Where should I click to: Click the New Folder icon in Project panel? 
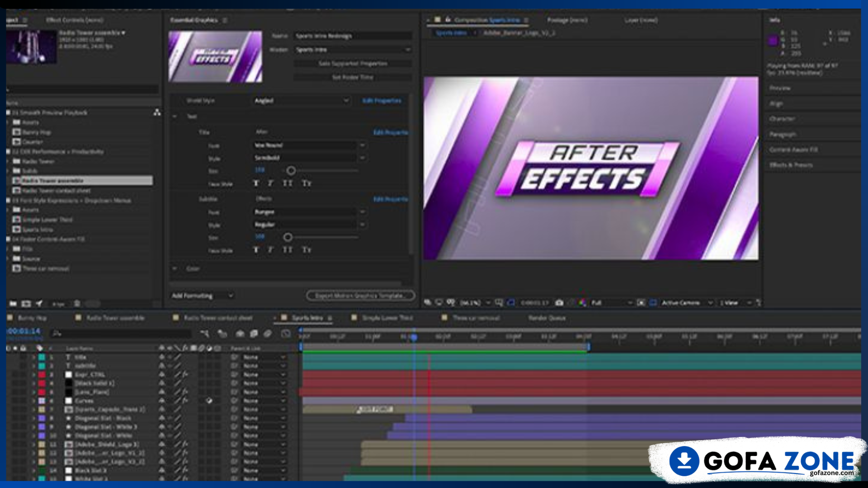(x=13, y=304)
